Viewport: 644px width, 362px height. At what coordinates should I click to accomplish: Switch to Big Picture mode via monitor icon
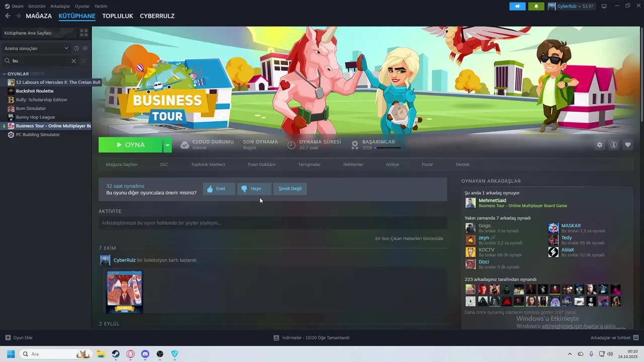(604, 6)
